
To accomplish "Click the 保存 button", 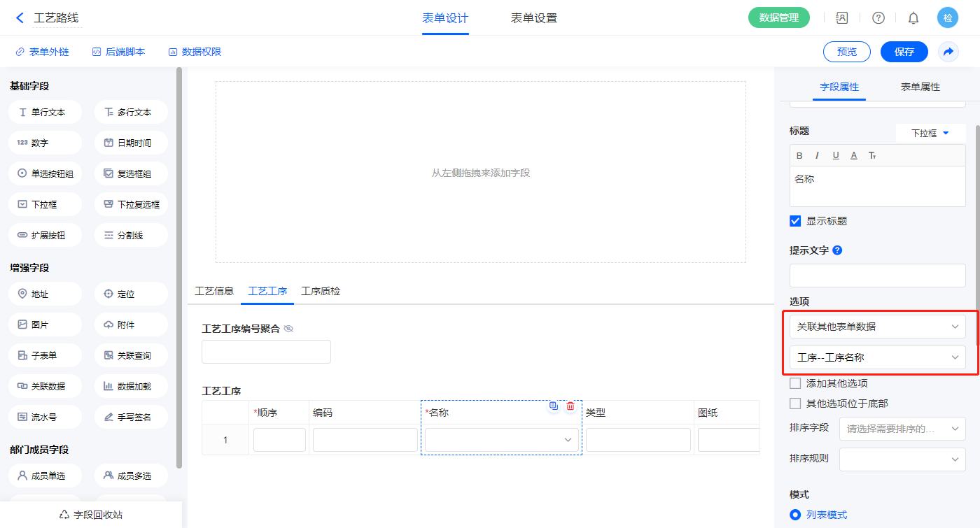I will (904, 52).
